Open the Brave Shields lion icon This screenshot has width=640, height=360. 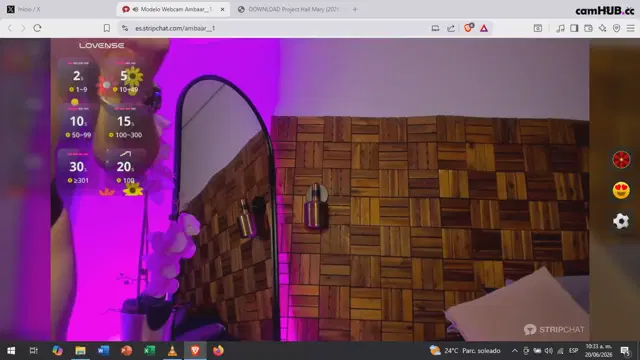[469, 28]
